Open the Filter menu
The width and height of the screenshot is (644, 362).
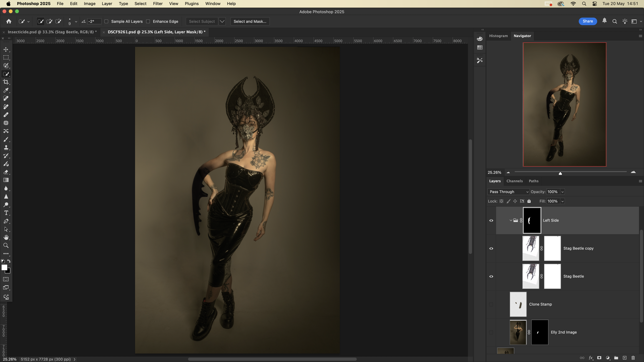click(x=158, y=4)
